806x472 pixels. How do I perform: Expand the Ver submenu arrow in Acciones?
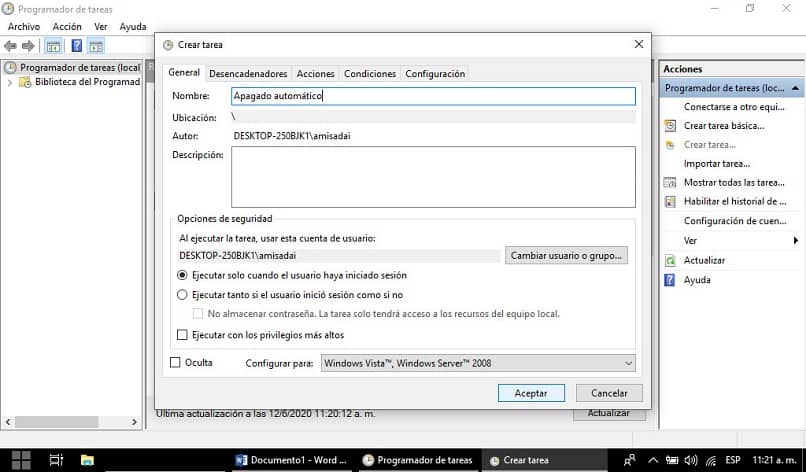(x=795, y=241)
